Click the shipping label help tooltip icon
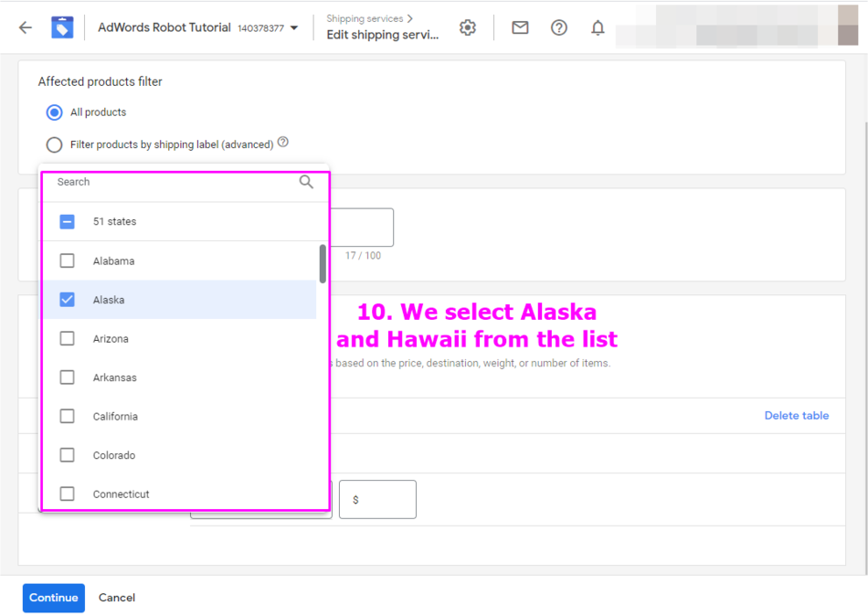This screenshot has height=616, width=868. click(x=283, y=143)
